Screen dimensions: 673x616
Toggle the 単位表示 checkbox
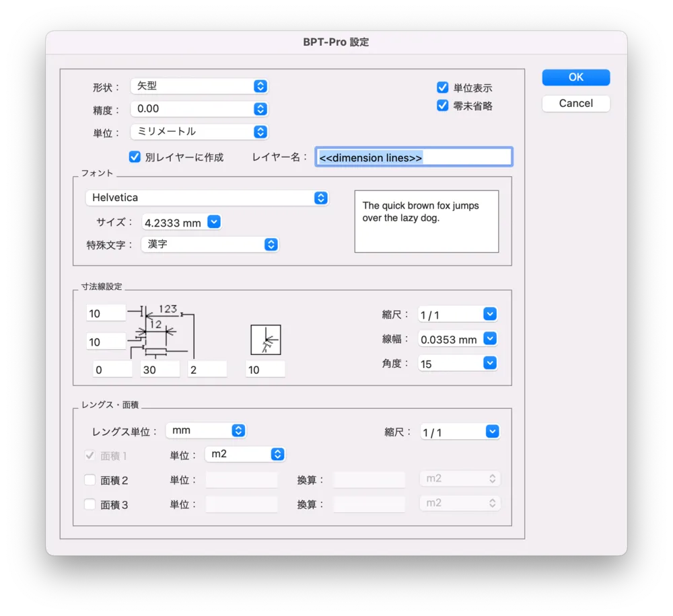(x=442, y=87)
